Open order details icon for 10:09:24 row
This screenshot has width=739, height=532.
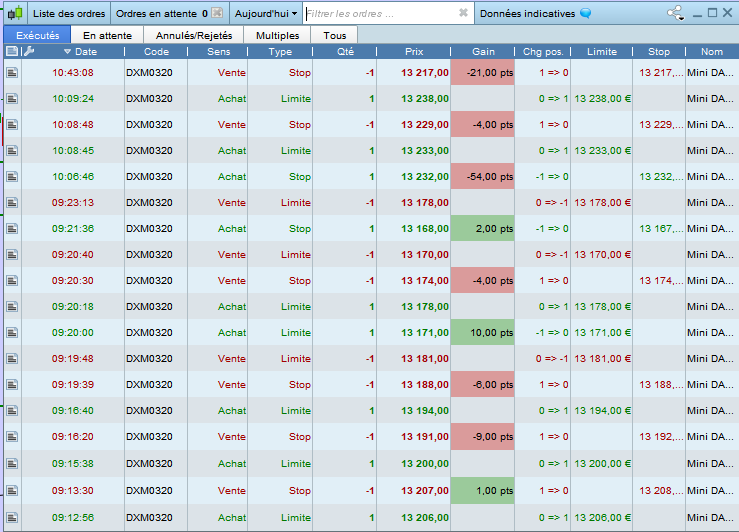pyautogui.click(x=12, y=98)
